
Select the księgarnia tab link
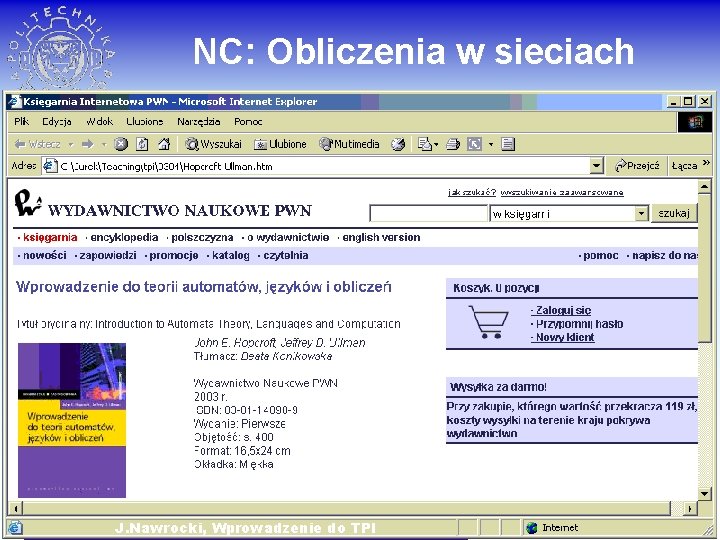50,237
